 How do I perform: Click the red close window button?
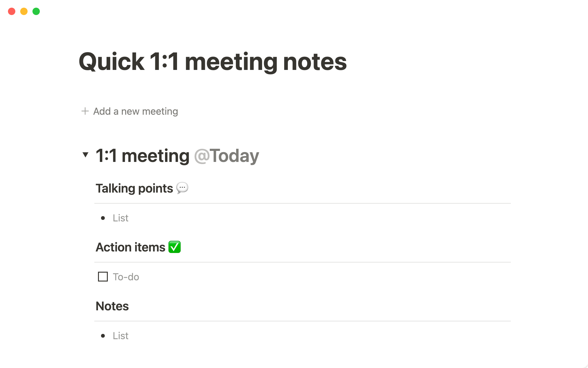(x=12, y=11)
